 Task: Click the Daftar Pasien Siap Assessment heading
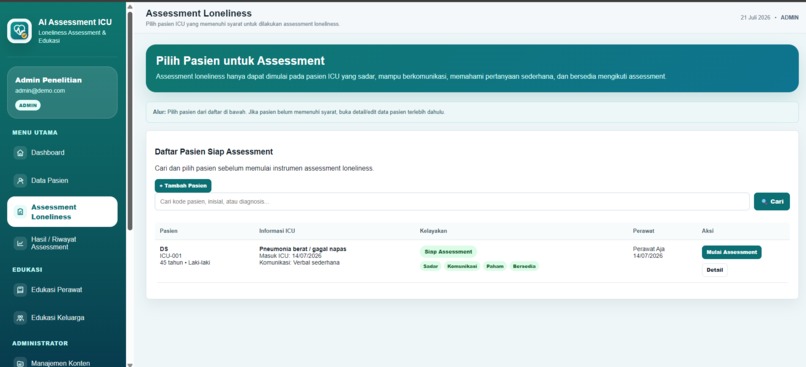214,152
